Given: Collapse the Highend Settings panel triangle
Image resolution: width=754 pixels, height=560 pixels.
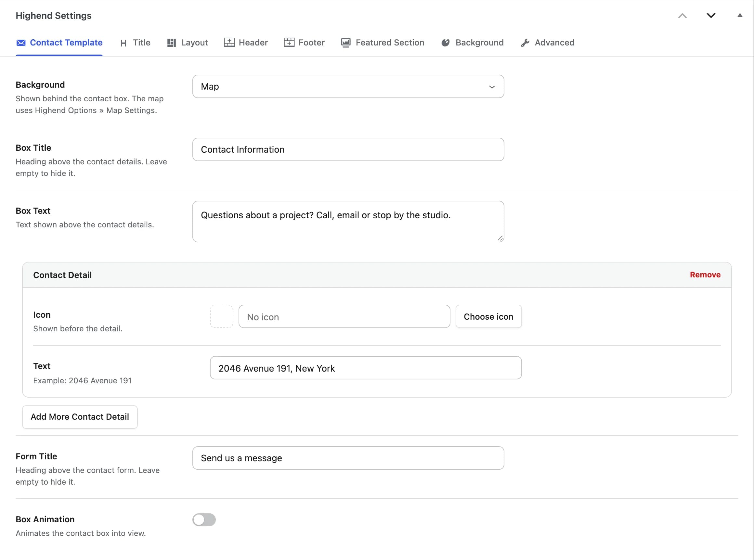Looking at the screenshot, I should pos(740,15).
